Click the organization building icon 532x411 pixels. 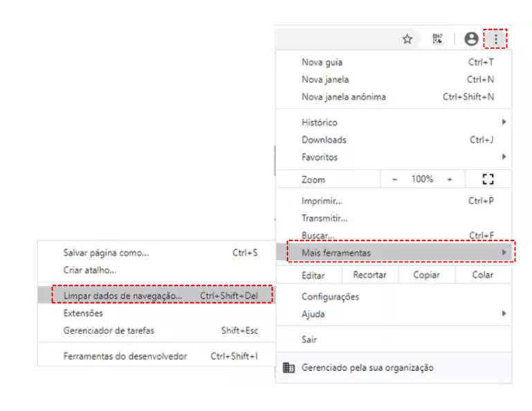point(289,367)
